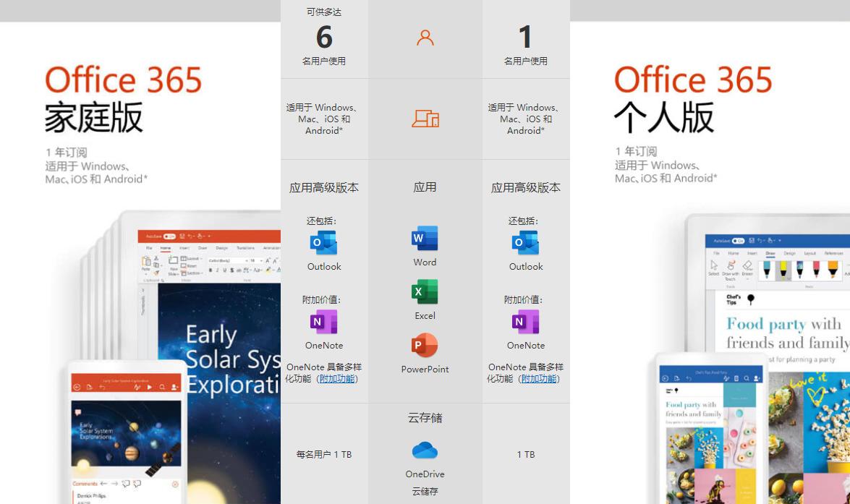Click 应用高级版本 in the 1-user column
This screenshot has height=504, width=850.
tap(526, 188)
